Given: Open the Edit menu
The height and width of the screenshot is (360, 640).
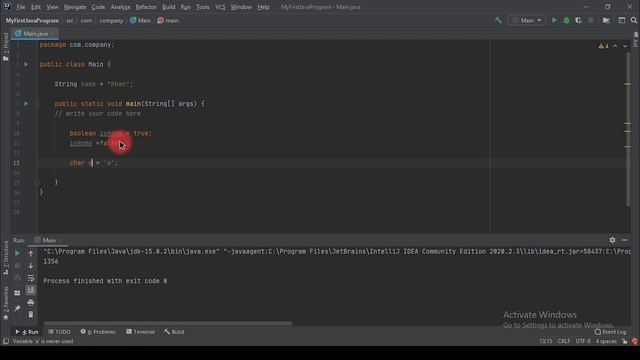Looking at the screenshot, I should (36, 7).
